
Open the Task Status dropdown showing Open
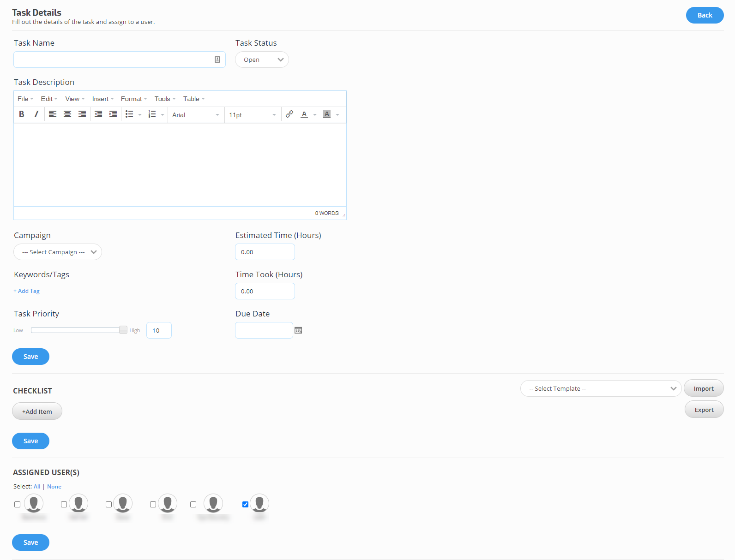pyautogui.click(x=262, y=60)
